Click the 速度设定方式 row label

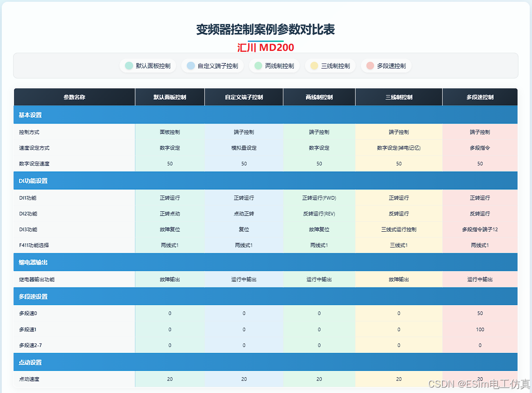[34, 148]
